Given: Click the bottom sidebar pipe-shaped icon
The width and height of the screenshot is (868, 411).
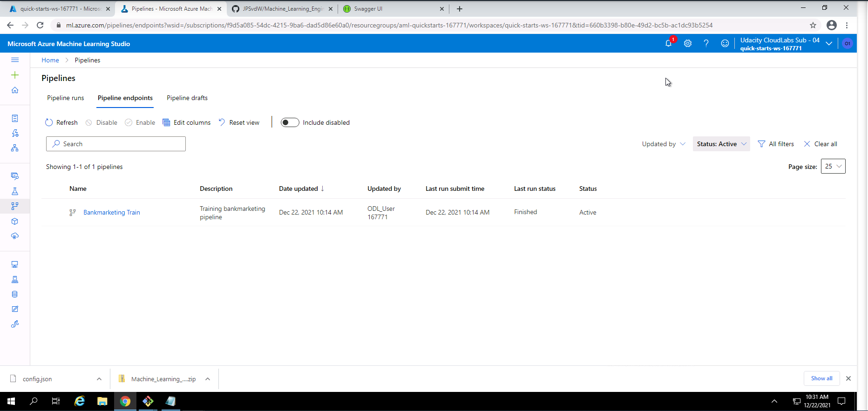Looking at the screenshot, I should [x=15, y=324].
